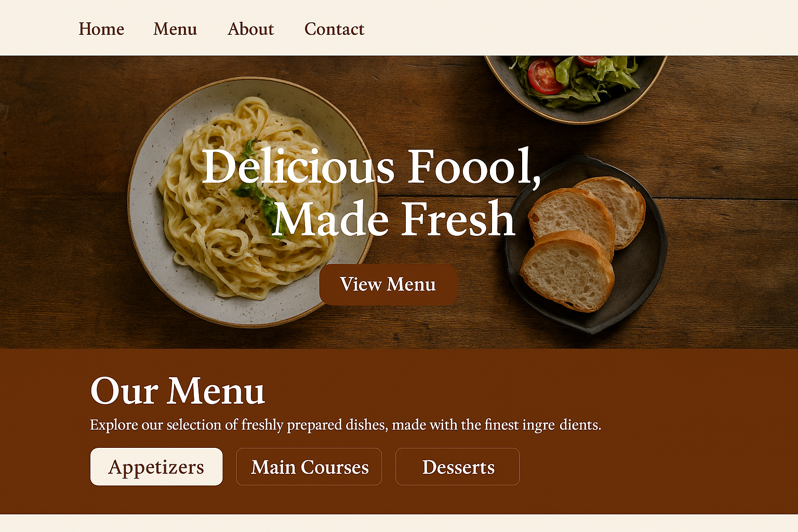This screenshot has height=532, width=798.
Task: Click the red tomato in the salad
Action: [543, 76]
